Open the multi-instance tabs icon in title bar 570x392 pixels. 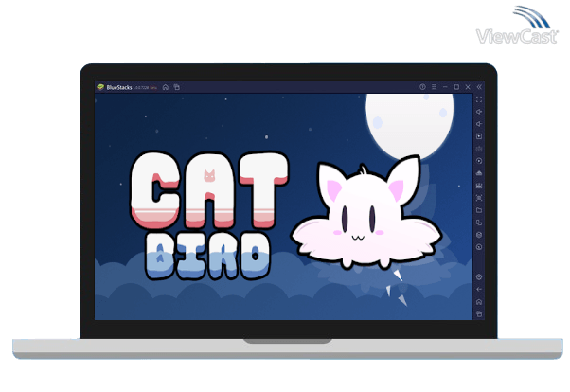click(177, 87)
